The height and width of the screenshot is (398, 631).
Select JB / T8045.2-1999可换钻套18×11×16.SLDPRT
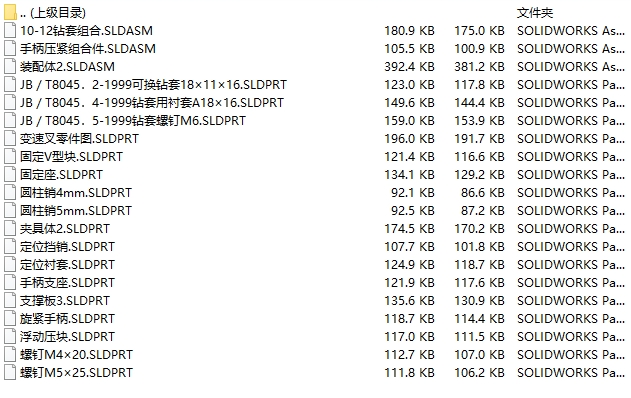[153, 85]
